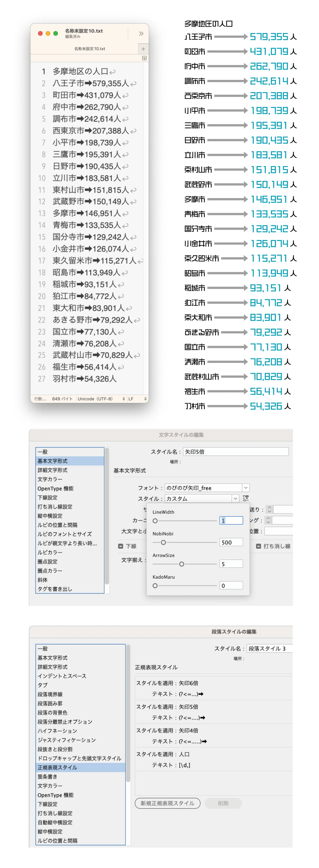
Task: Click the paragraph style list scrollbar
Action: point(128,713)
